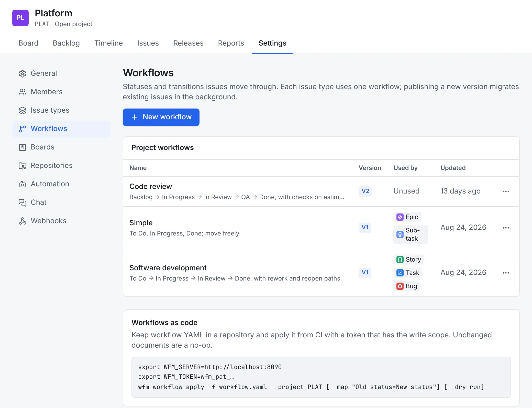Viewport: 532px width, 408px height.
Task: Open more options for Simple workflow
Action: coord(506,228)
